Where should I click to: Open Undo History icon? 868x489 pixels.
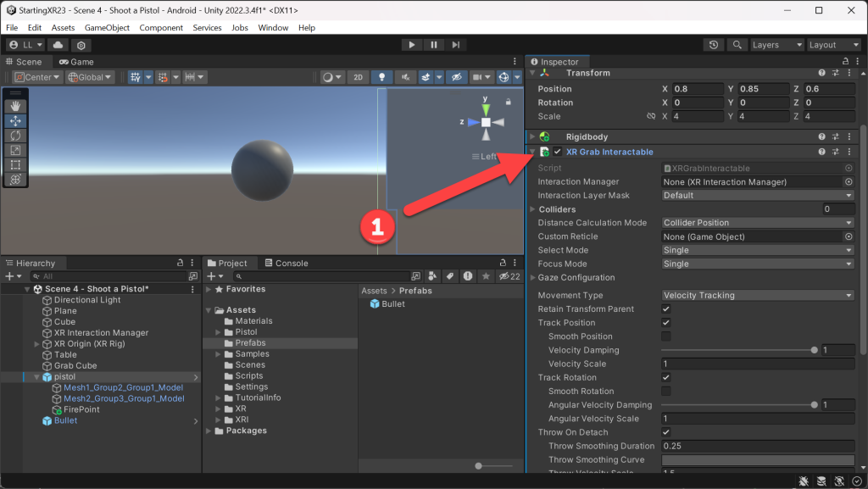714,45
